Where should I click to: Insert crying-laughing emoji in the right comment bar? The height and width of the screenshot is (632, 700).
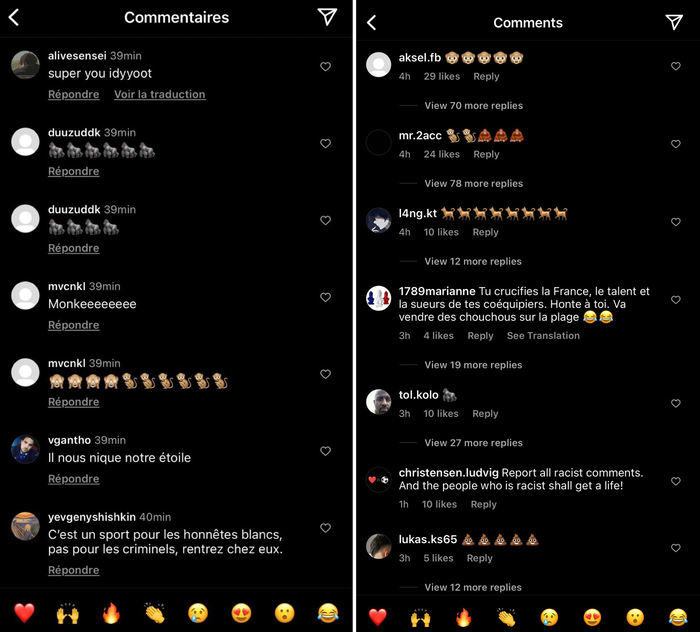678,617
